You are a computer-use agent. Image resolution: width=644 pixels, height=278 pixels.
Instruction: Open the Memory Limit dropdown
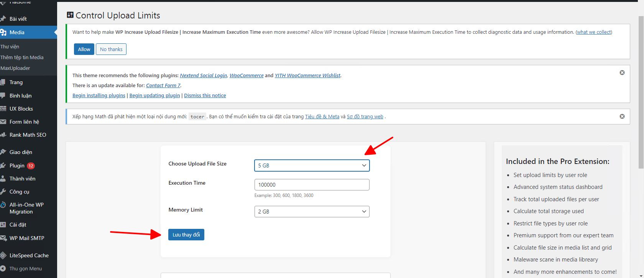pos(312,212)
